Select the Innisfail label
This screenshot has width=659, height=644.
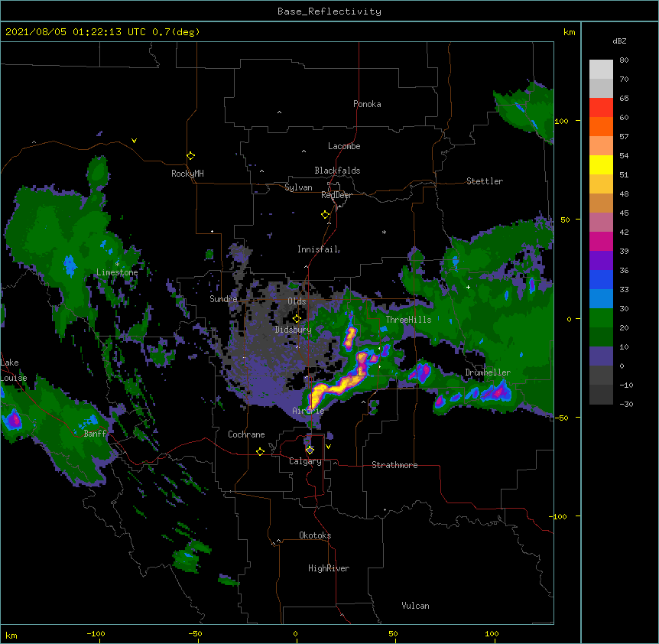tap(318, 249)
